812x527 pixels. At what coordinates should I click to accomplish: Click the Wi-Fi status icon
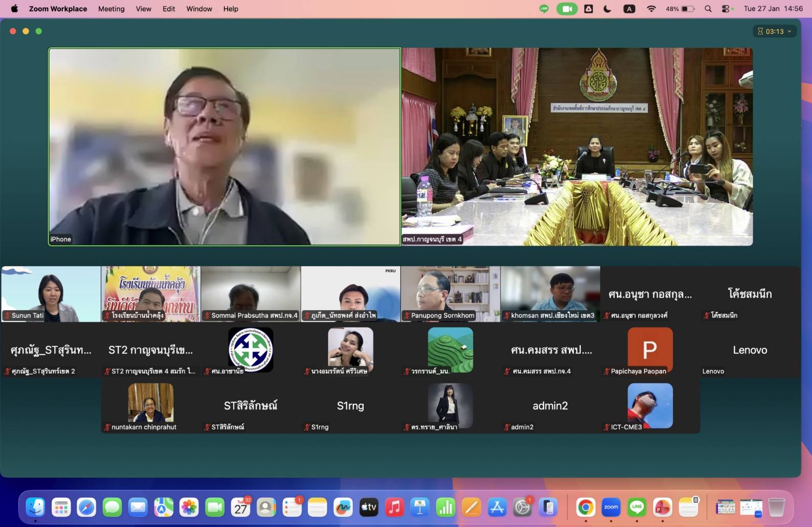[x=651, y=9]
